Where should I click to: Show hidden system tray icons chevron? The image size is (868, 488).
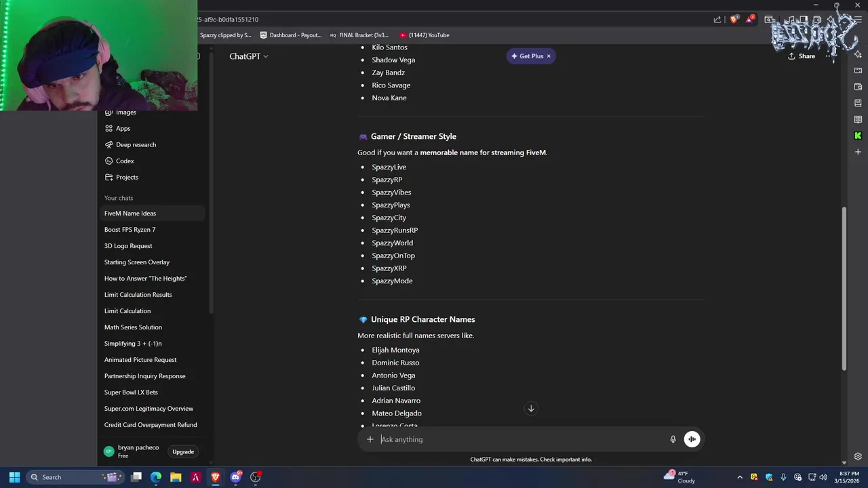pos(740,477)
